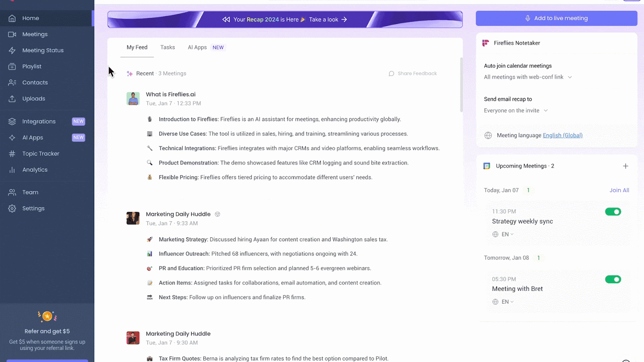Click the feed vertical scrollbar
Viewport: 644px width, 362px height.
461,84
